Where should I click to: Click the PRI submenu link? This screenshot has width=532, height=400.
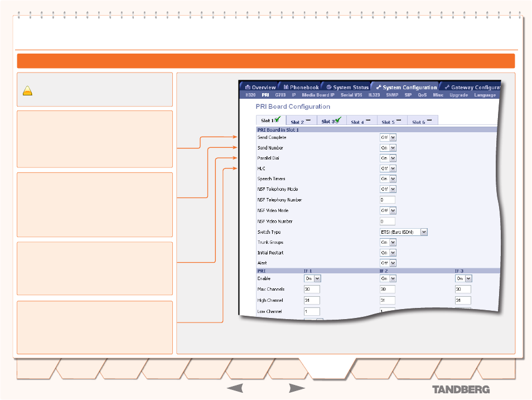click(x=265, y=95)
